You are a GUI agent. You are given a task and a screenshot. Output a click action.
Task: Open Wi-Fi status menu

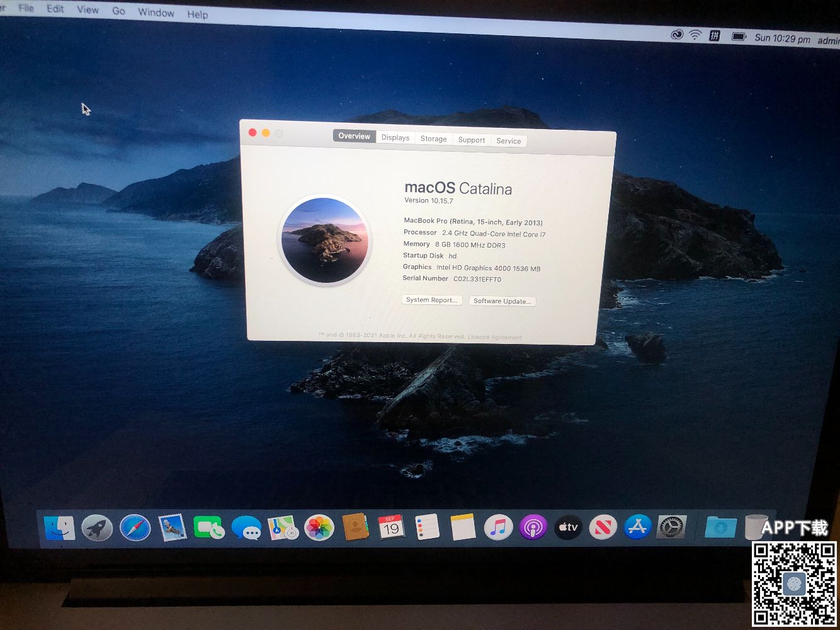(695, 35)
